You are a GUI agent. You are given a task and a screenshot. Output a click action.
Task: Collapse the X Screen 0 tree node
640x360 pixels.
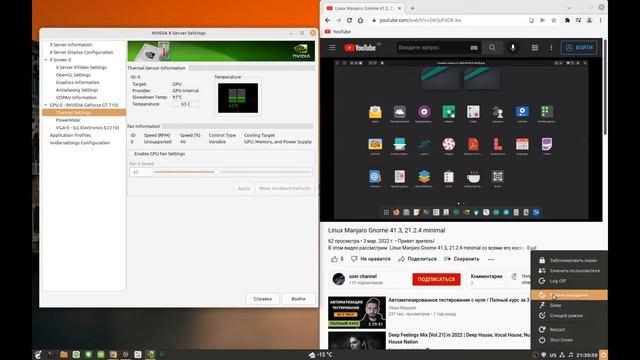click(46, 60)
